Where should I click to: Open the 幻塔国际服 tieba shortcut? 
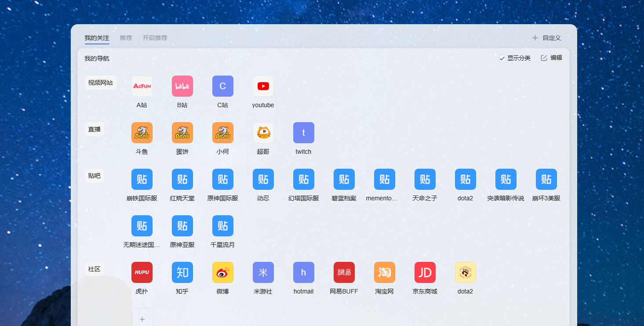[304, 179]
